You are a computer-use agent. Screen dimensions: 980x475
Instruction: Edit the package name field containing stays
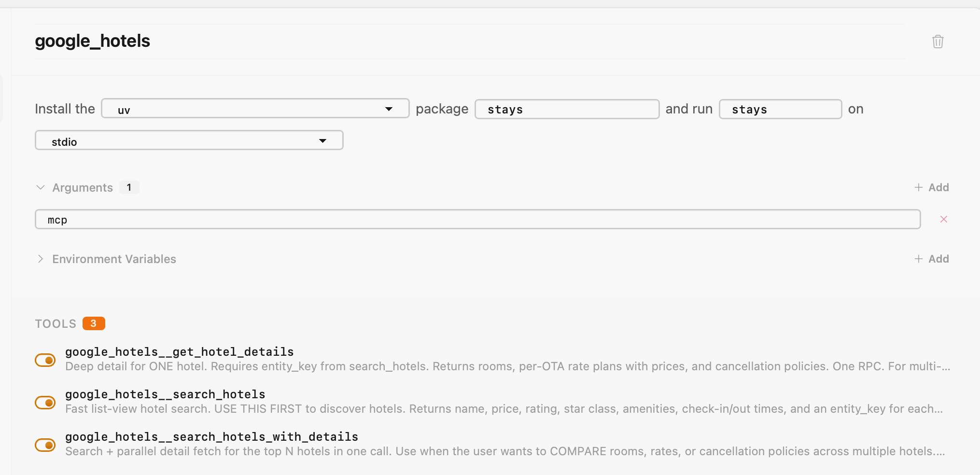pos(567,109)
